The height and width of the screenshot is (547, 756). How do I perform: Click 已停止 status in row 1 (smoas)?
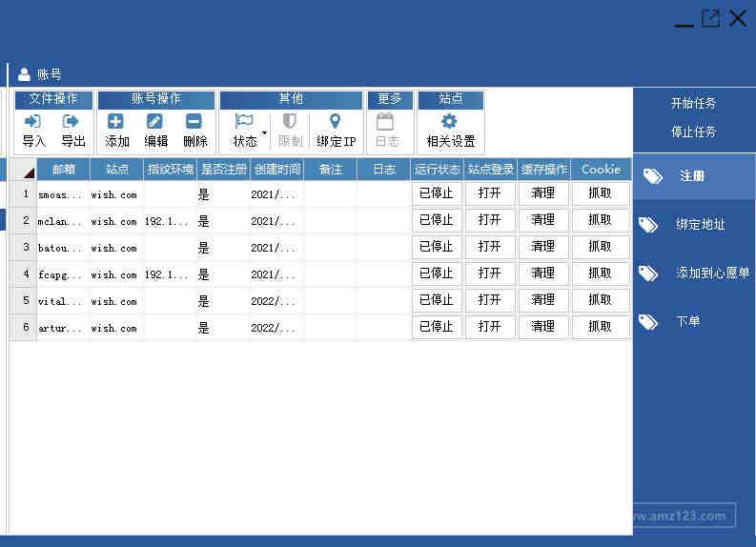tap(437, 193)
